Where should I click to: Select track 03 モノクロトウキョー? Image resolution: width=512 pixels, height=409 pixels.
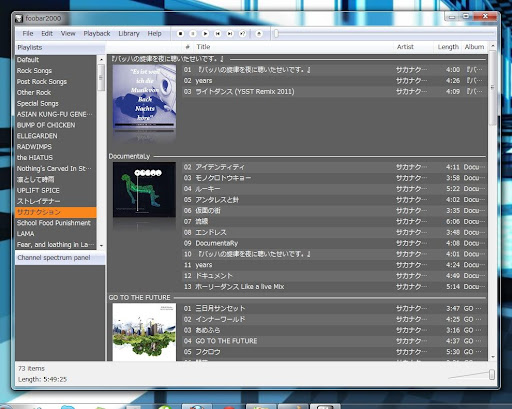(x=334, y=178)
